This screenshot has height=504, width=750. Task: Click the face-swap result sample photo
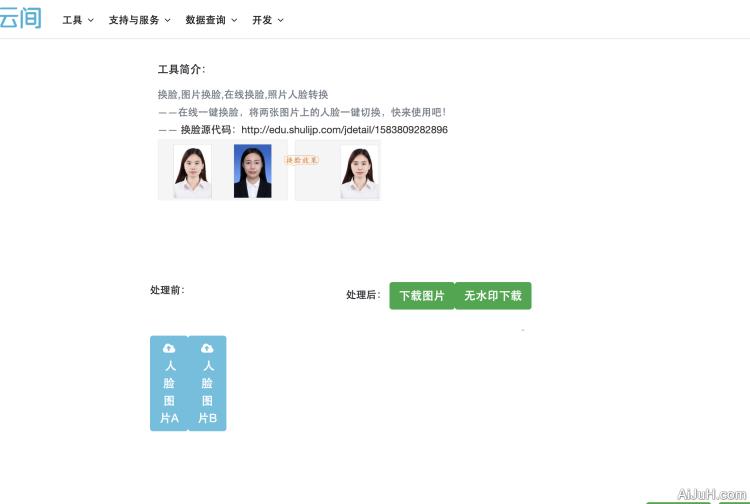pyautogui.click(x=359, y=171)
